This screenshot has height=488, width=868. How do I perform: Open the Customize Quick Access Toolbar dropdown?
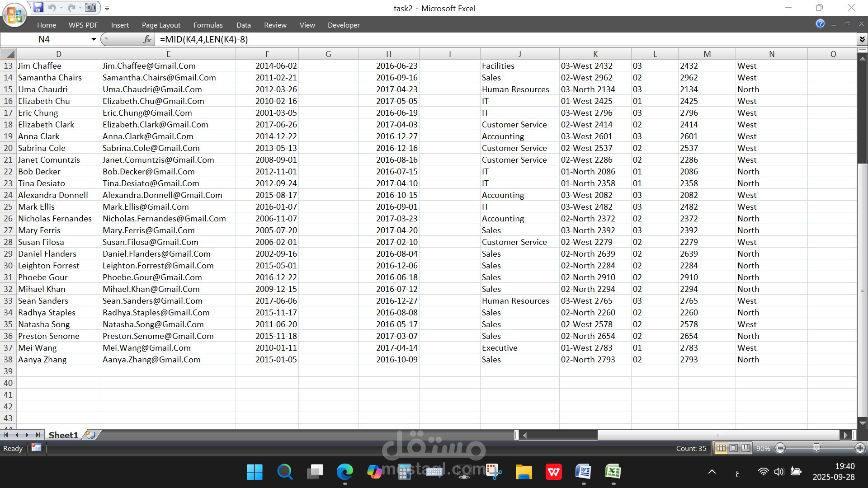pos(107,7)
